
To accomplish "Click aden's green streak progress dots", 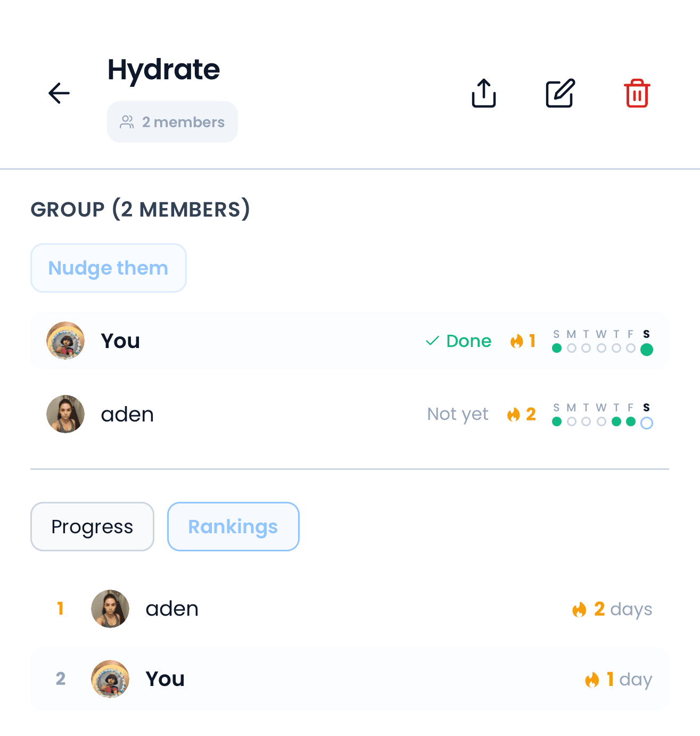I will (602, 422).
